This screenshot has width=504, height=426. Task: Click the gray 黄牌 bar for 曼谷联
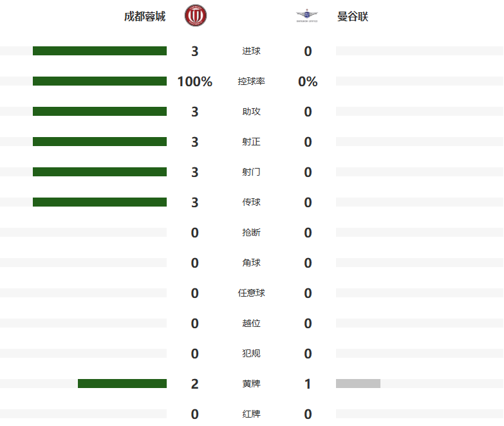click(x=358, y=384)
